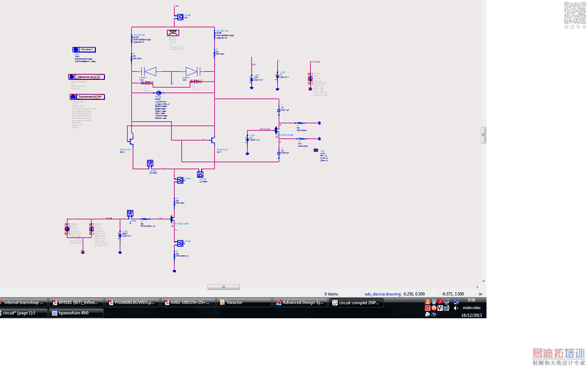This screenshot has width=588, height=368.
Task: Select the I_Probe Ig near Vpulse
Action: [x=130, y=213]
